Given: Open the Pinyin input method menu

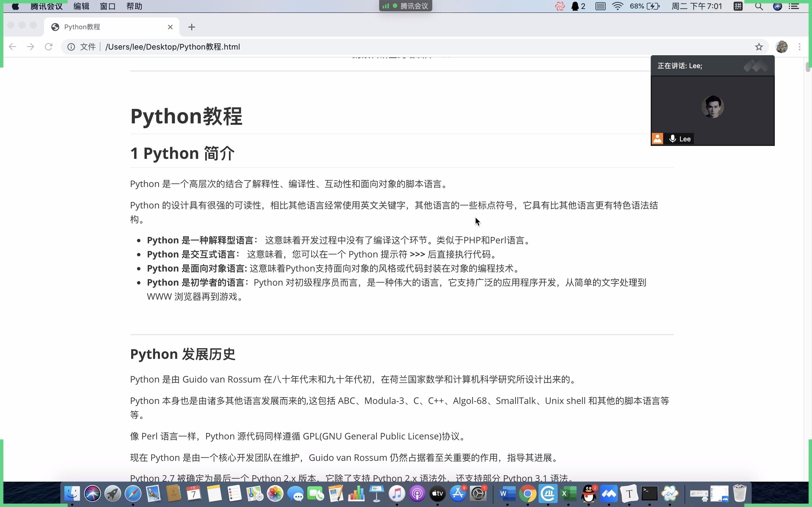Looking at the screenshot, I should [x=738, y=6].
